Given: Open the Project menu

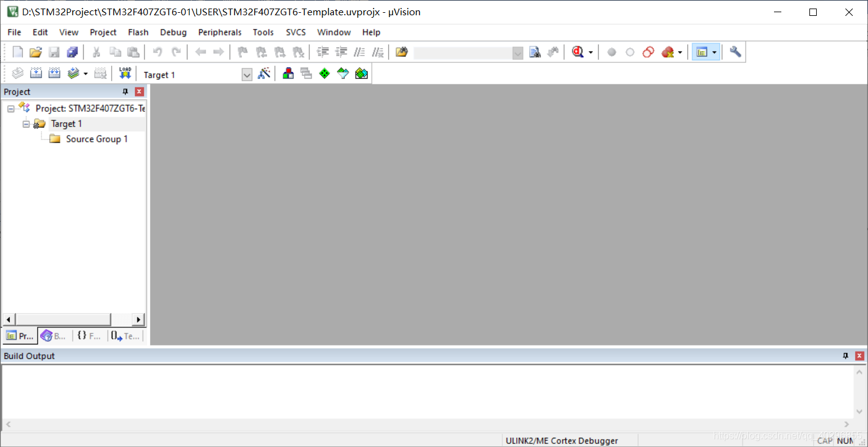Looking at the screenshot, I should (103, 32).
